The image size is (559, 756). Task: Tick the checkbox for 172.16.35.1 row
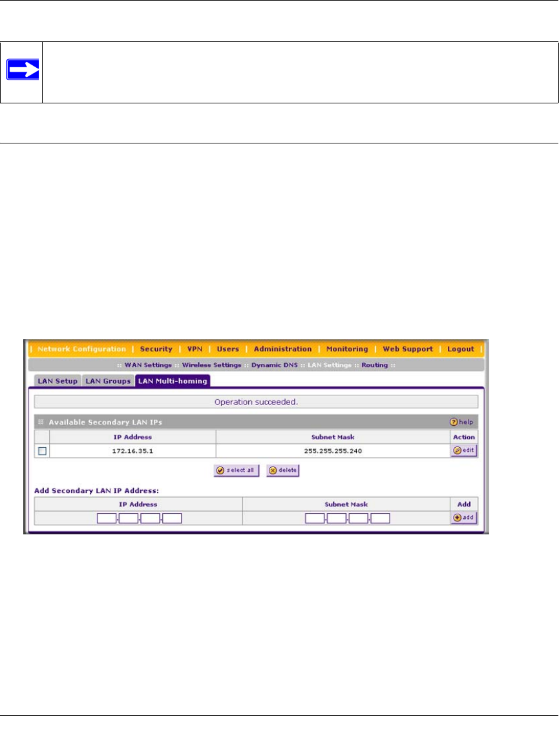click(x=43, y=451)
